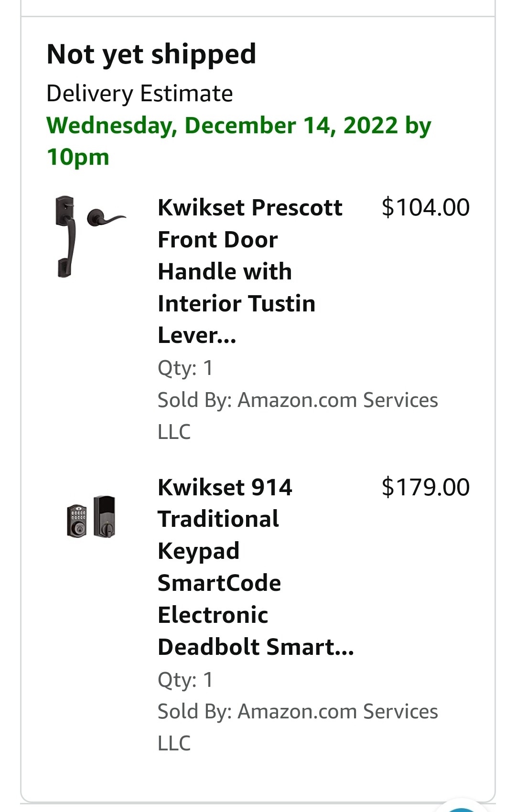Tap the Tustin lever image
The width and height of the screenshot is (516, 812).
click(107, 218)
